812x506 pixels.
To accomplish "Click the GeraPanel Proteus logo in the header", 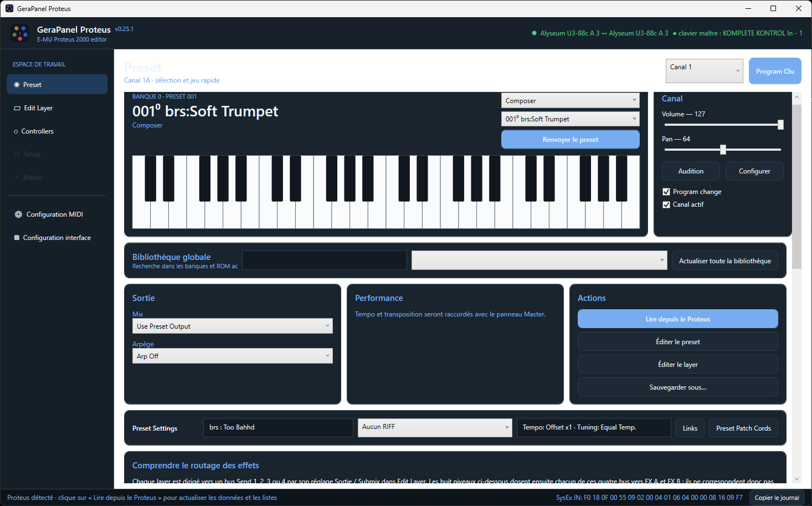I will coord(20,33).
